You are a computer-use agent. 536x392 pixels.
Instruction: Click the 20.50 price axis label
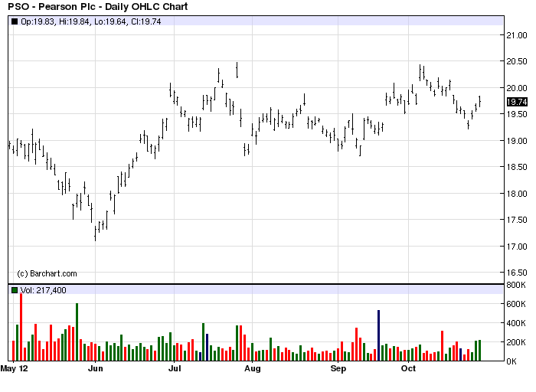coord(517,61)
